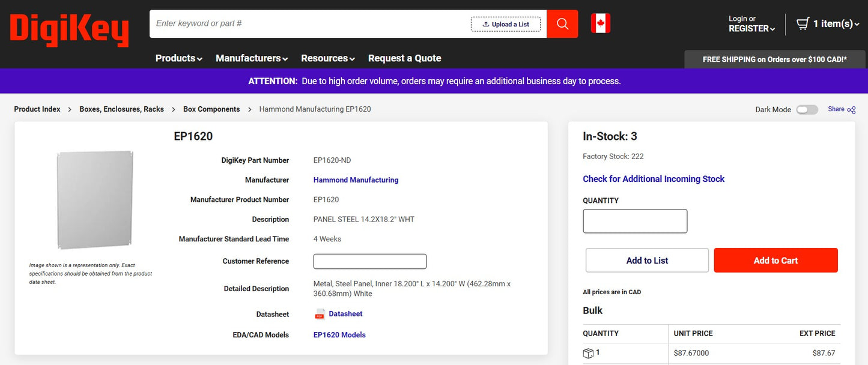This screenshot has width=868, height=365.
Task: Click the unit price $87.67000
Action: (x=691, y=353)
